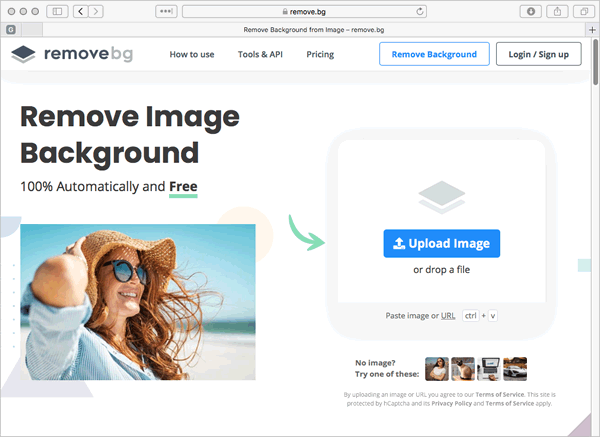Image resolution: width=600 pixels, height=437 pixels.
Task: Open the Safari downloads icon
Action: tap(531, 11)
